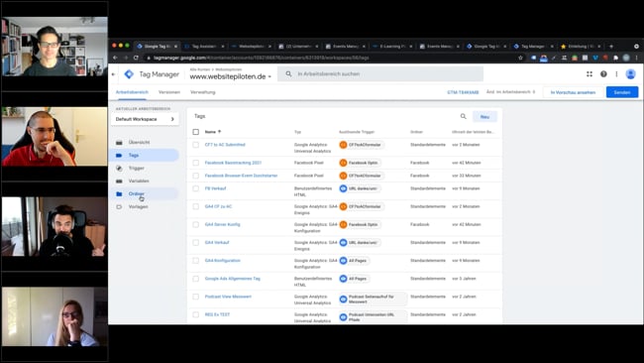This screenshot has height=363, width=644.
Task: Switch to the Versionen tab
Action: [x=169, y=92]
